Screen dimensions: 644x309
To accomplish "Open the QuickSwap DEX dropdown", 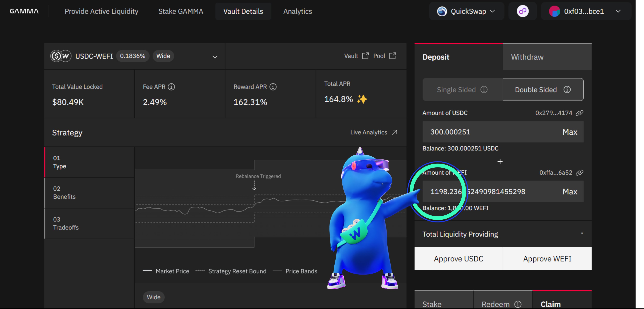I will click(466, 11).
